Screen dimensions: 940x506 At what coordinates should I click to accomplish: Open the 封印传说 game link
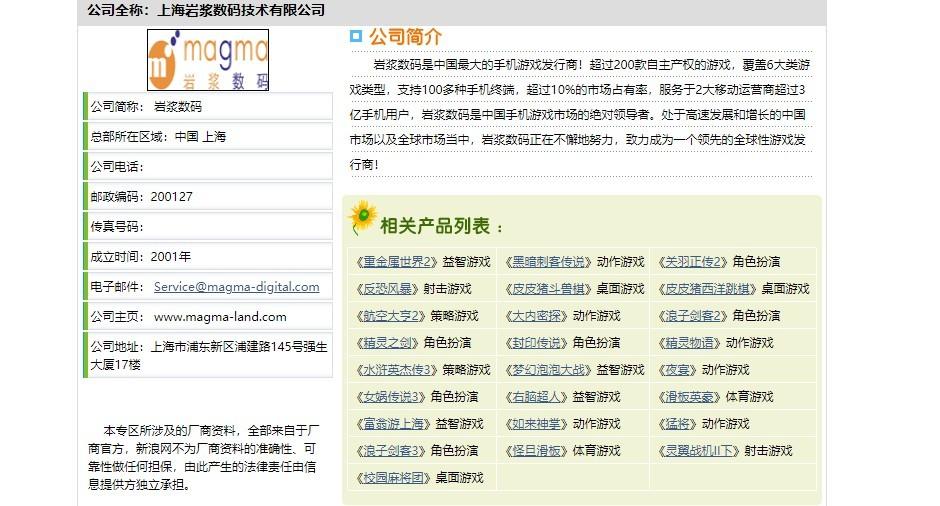coord(537,342)
